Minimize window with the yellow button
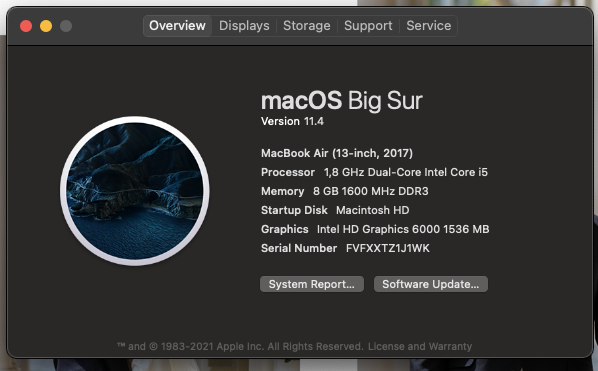This screenshot has width=598, height=371. tap(46, 26)
